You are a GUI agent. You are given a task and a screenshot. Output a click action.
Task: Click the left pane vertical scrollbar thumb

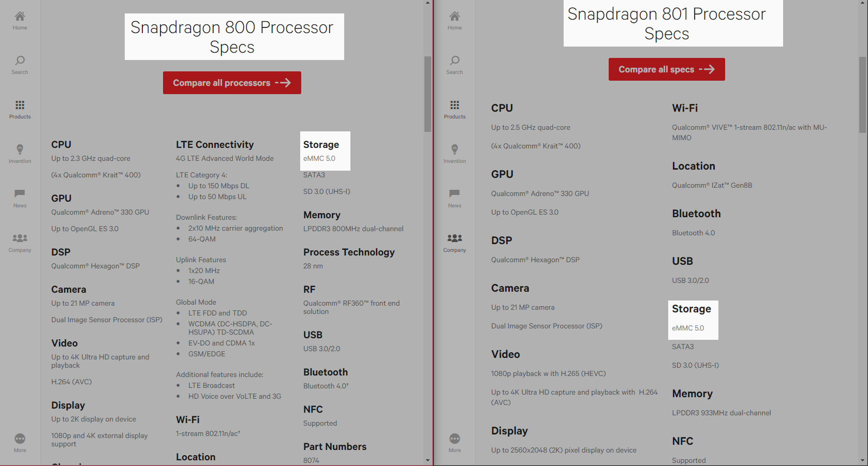coord(428,94)
